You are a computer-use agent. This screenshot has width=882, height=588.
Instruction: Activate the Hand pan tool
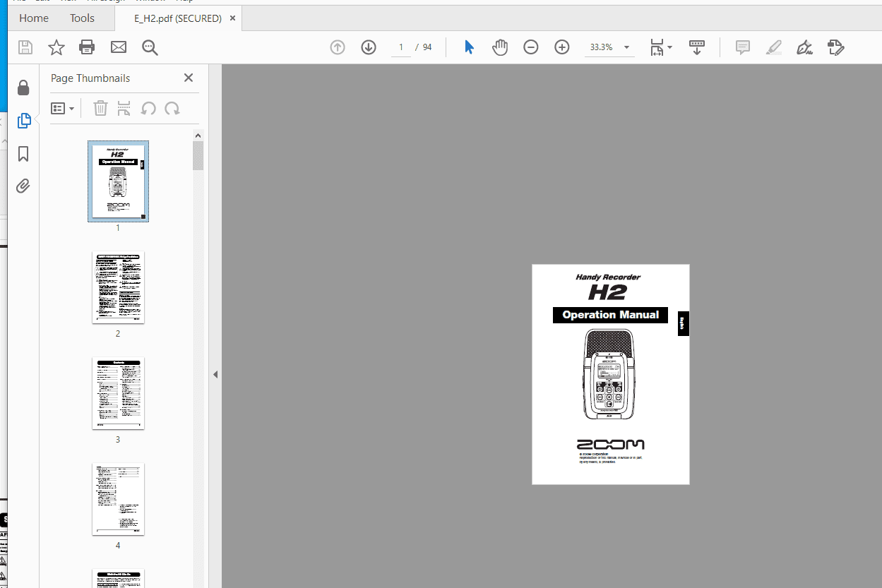(500, 47)
